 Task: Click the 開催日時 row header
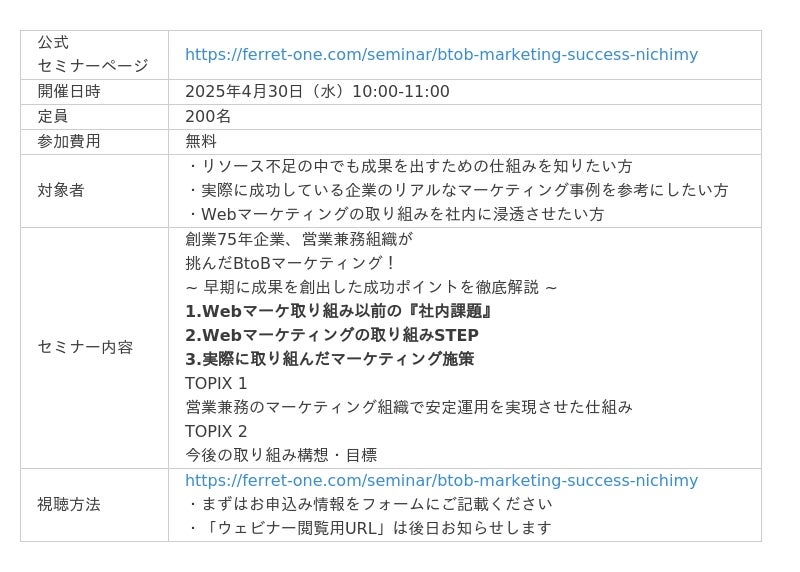pos(94,92)
